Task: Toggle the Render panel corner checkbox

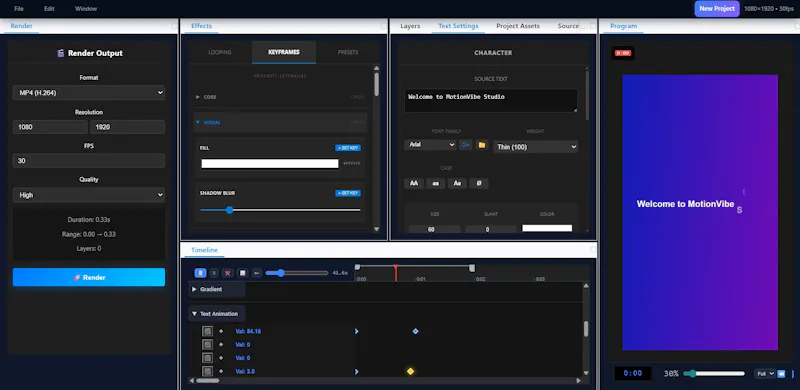Action: pos(174,26)
